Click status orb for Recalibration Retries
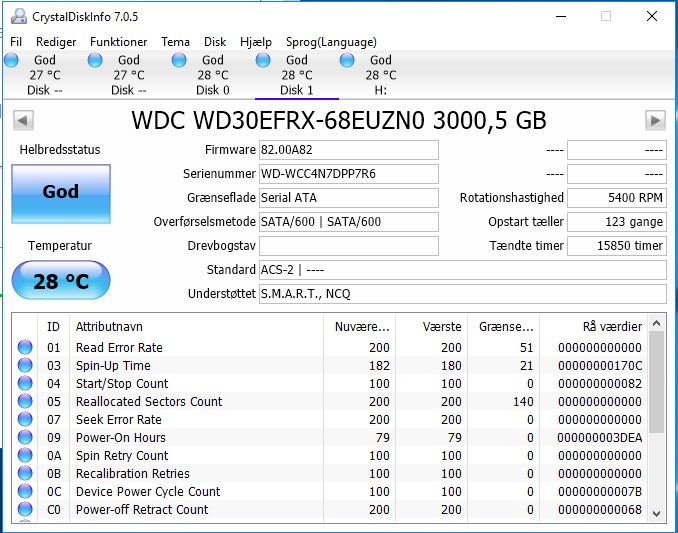 click(x=25, y=473)
